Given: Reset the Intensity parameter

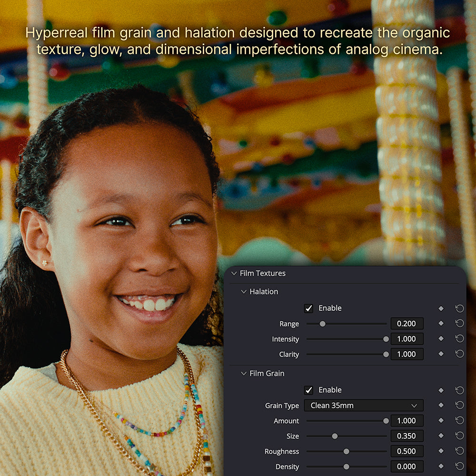Looking at the screenshot, I should tap(460, 338).
